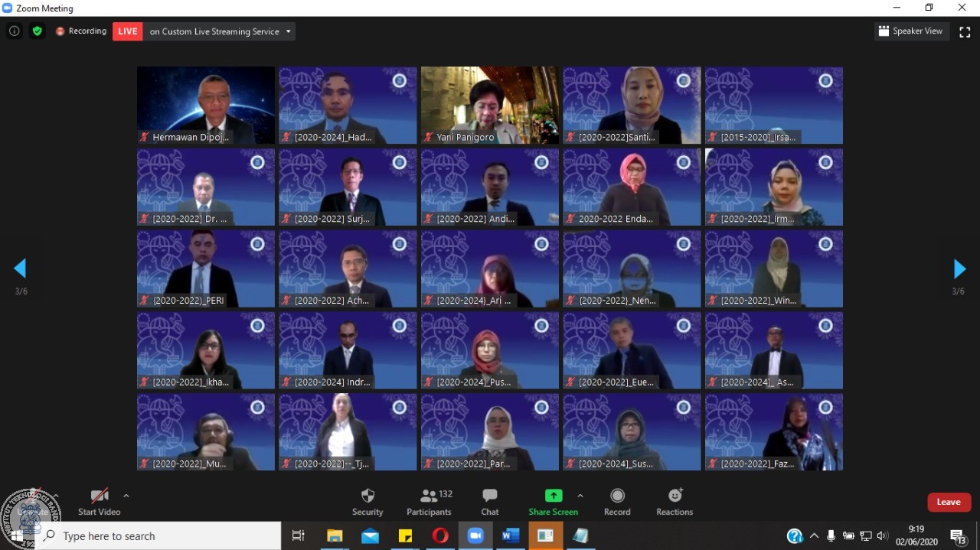Open Word from the taskbar
980x550 pixels.
pyautogui.click(x=510, y=536)
